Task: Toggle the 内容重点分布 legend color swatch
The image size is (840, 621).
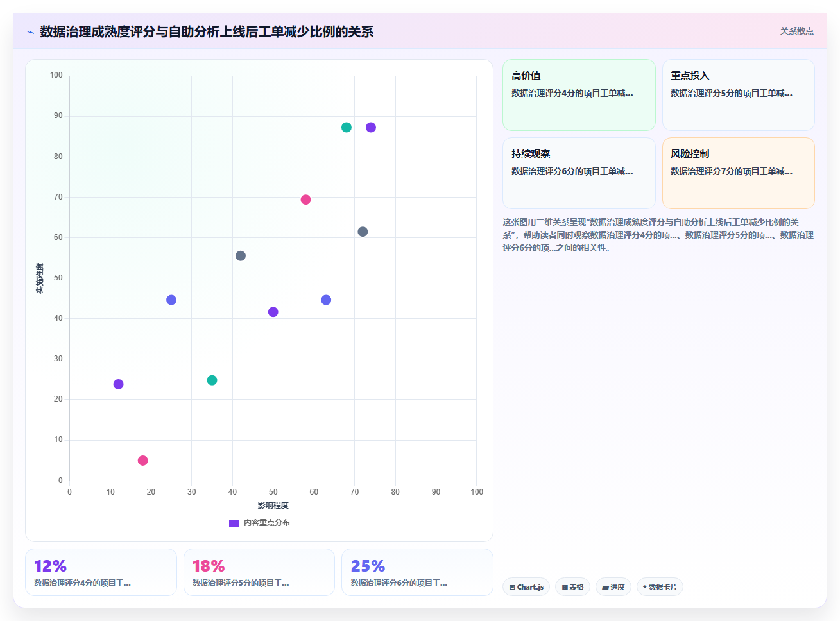Action: pyautogui.click(x=234, y=523)
